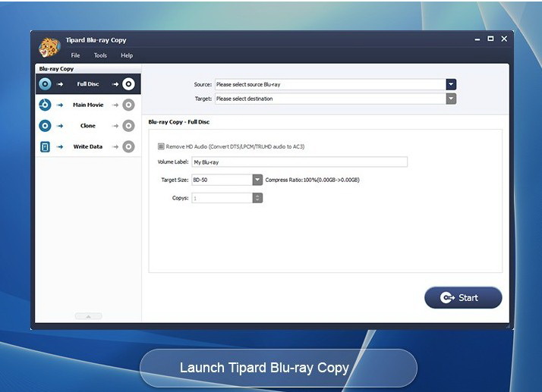Click the Copys number field

[222, 198]
